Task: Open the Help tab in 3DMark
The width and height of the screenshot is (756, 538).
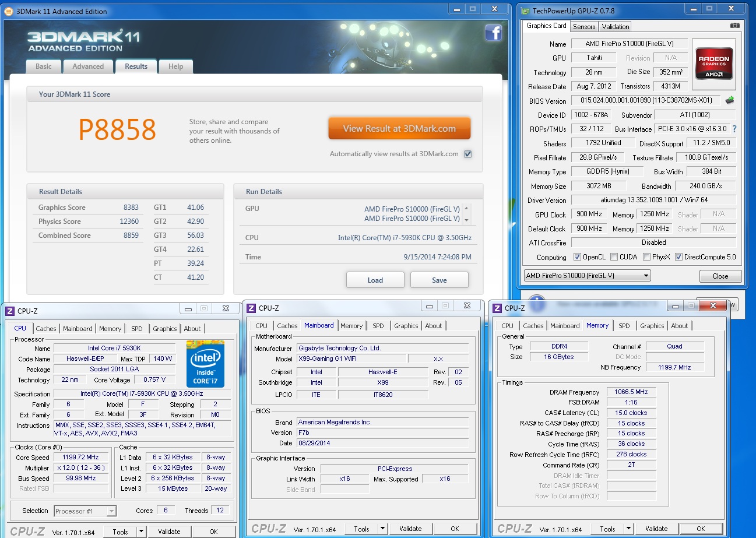Action: click(x=176, y=66)
